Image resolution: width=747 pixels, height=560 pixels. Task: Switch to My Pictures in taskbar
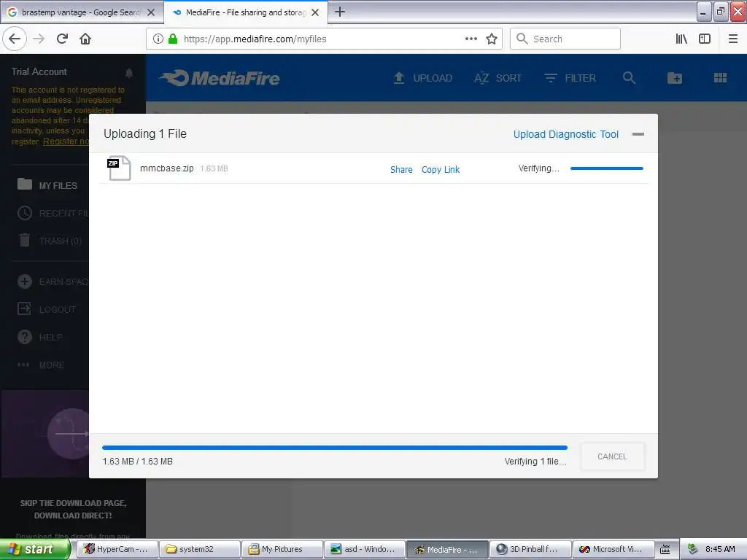(x=282, y=549)
